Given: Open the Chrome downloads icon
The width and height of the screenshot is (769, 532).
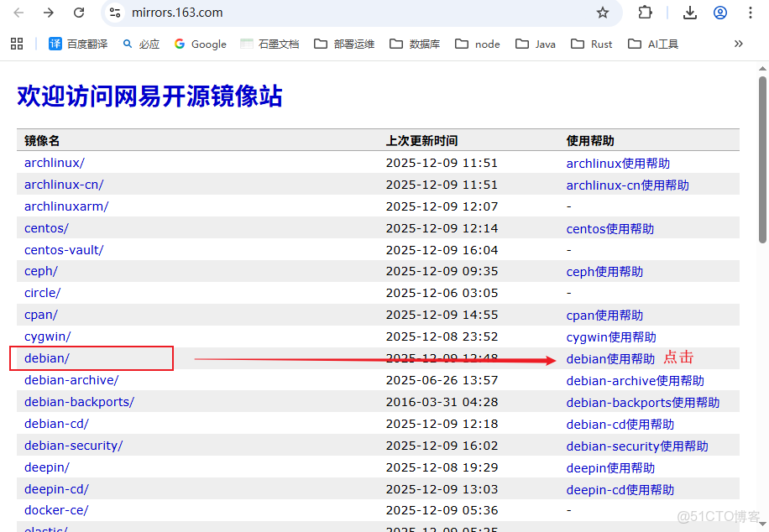Looking at the screenshot, I should (x=689, y=13).
